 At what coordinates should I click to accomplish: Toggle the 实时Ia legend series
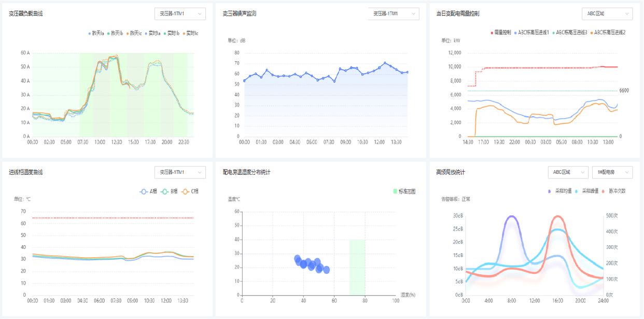click(152, 33)
